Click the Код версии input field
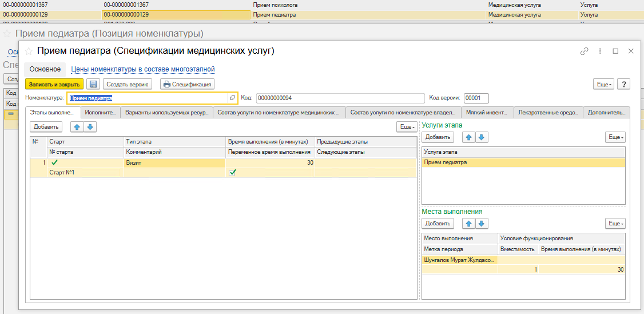 tap(475, 98)
